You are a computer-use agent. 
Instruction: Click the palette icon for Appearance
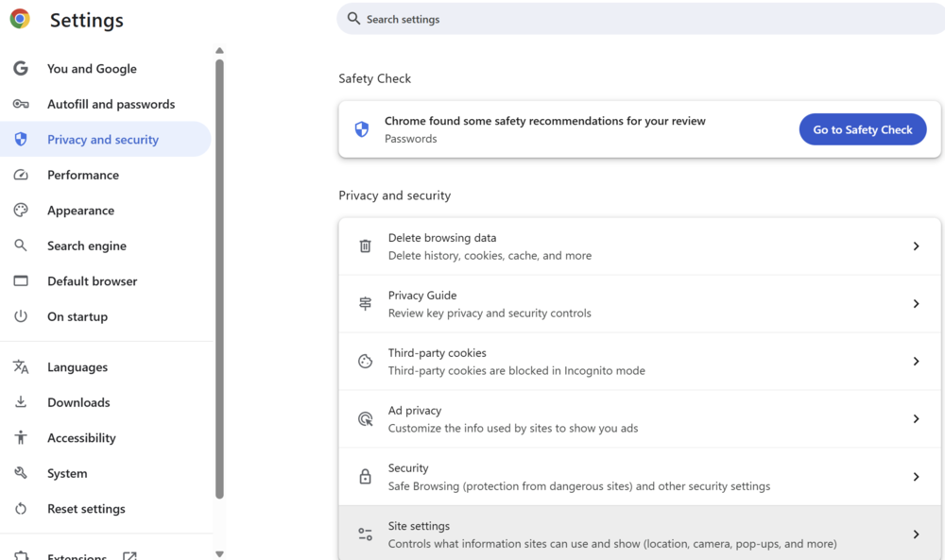(21, 211)
